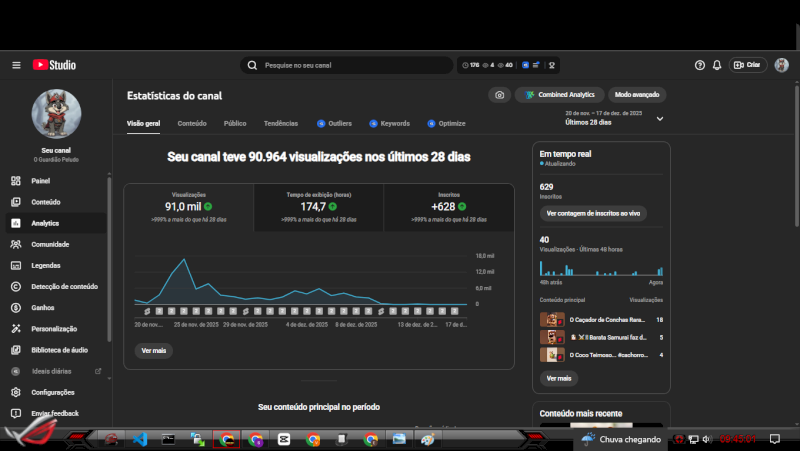Open Comunidade in the sidebar
This screenshot has height=451, width=800.
coord(49,244)
